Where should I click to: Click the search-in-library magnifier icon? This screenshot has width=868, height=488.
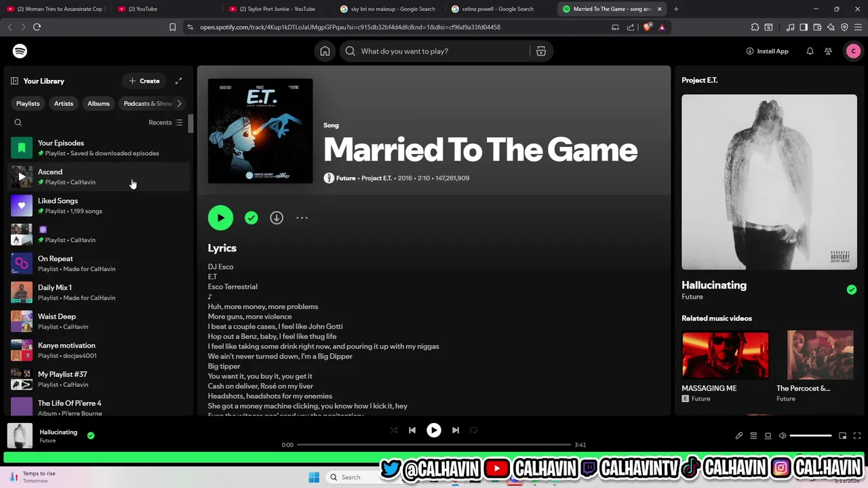click(x=18, y=123)
